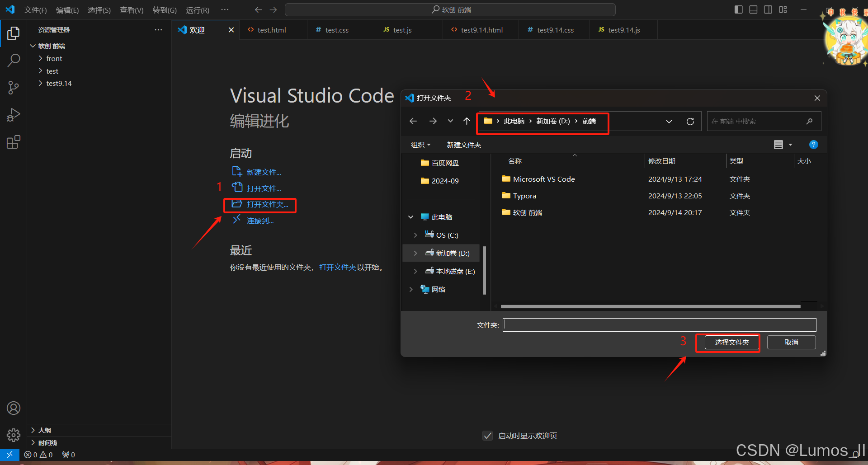
Task: Open the 组织 dropdown menu
Action: [420, 145]
